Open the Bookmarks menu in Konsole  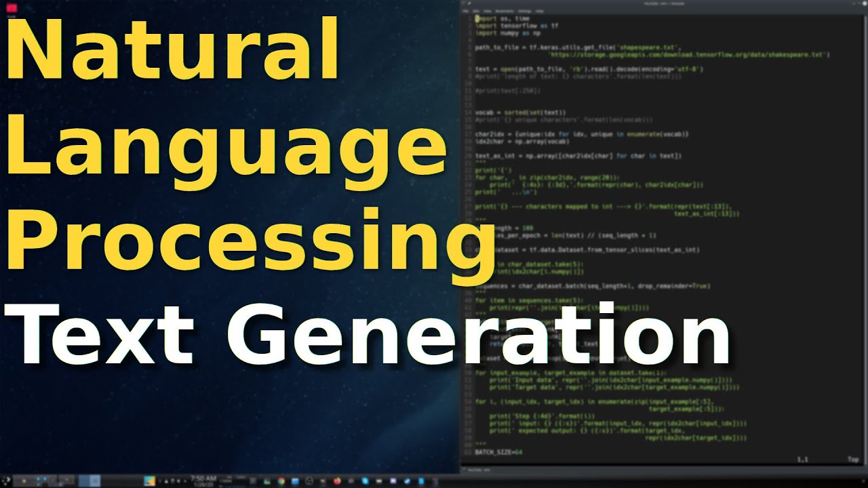click(505, 12)
